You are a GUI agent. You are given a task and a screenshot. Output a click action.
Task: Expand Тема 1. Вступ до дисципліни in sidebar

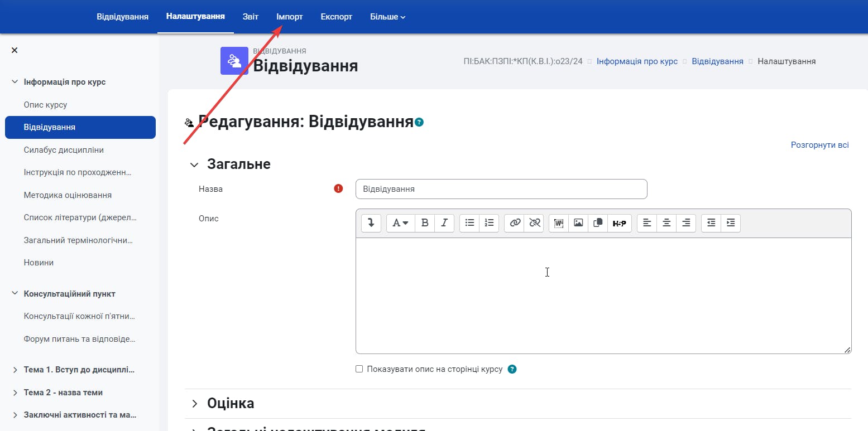(15, 370)
